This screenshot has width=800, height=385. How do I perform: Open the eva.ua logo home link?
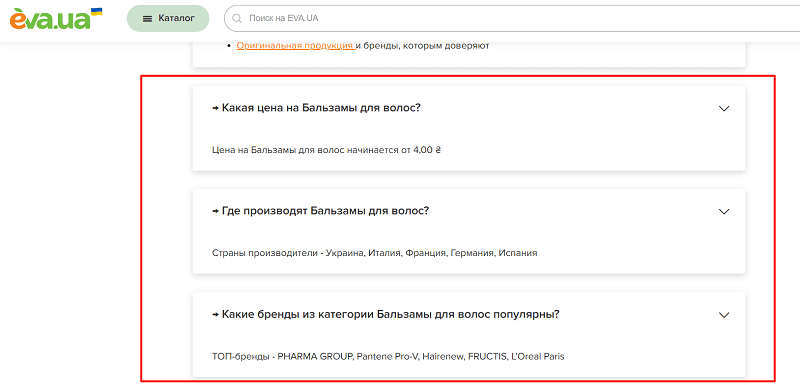click(55, 18)
